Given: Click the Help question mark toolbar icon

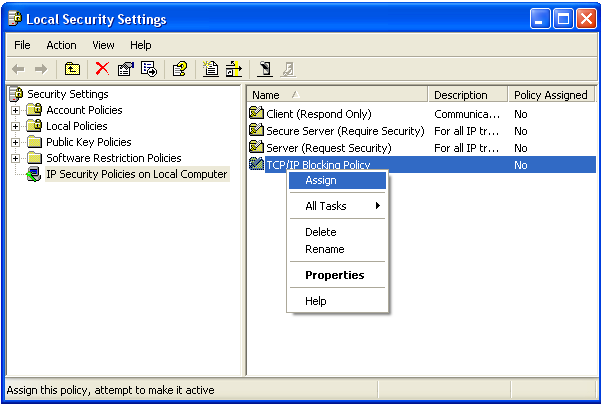Looking at the screenshot, I should (x=180, y=69).
